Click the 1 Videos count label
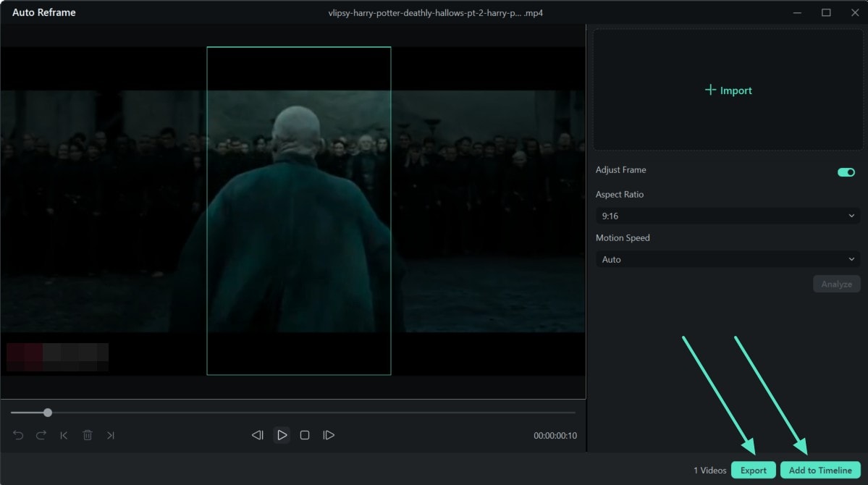The width and height of the screenshot is (868, 485). [x=709, y=471]
